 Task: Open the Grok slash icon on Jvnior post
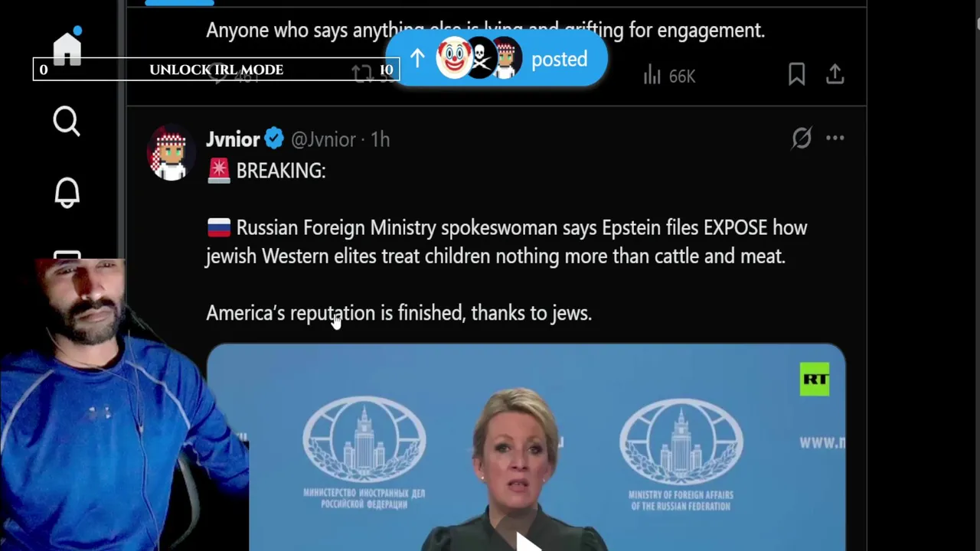tap(801, 139)
